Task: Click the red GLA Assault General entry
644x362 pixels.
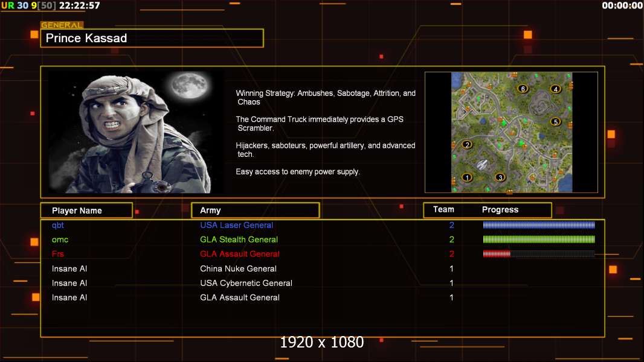Action: 240,254
